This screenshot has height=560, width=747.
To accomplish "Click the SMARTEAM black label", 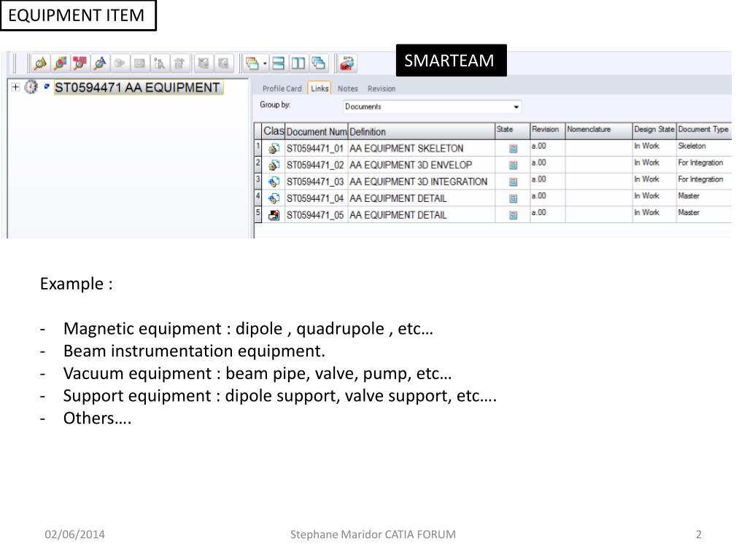I will point(451,61).
